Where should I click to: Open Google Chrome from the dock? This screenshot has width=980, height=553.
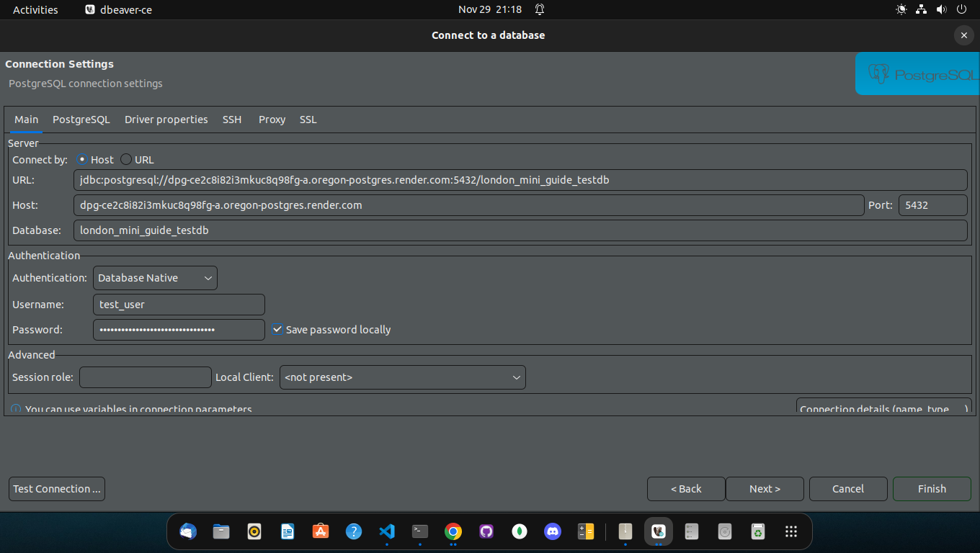tap(453, 531)
